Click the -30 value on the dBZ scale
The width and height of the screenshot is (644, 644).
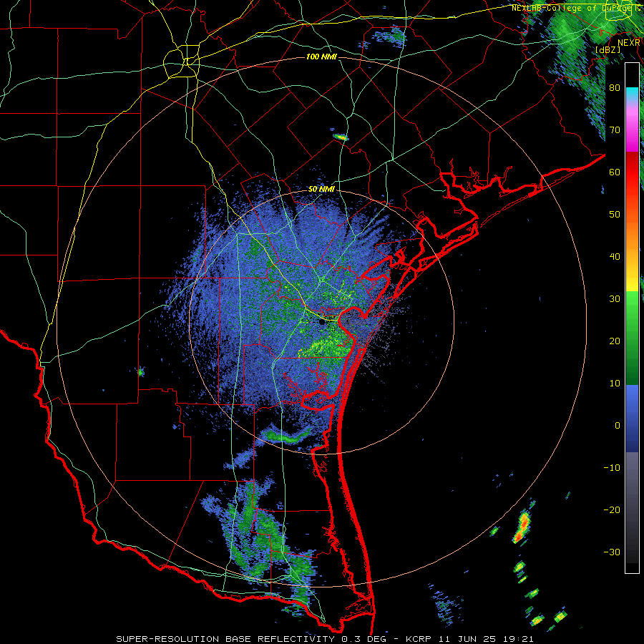pos(612,553)
